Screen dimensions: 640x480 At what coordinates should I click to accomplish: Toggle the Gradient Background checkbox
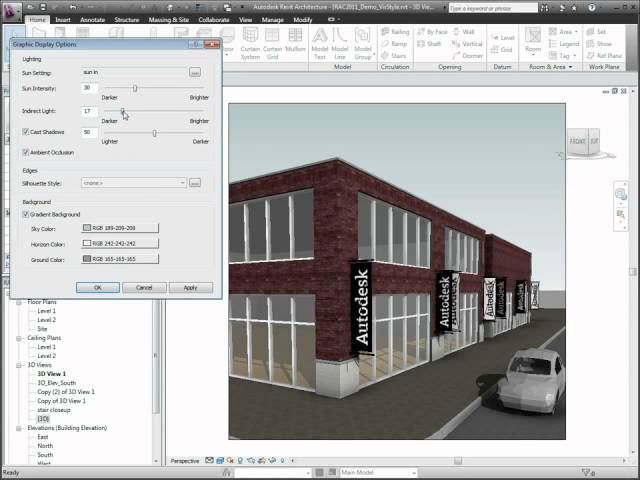[26, 214]
